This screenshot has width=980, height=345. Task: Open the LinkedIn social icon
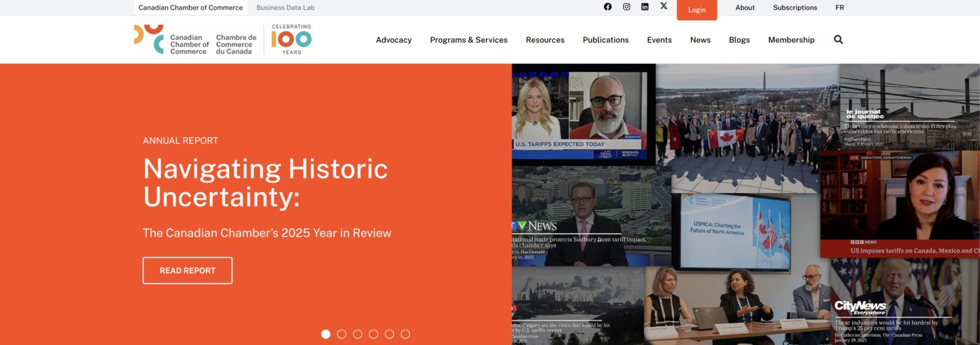[645, 7]
